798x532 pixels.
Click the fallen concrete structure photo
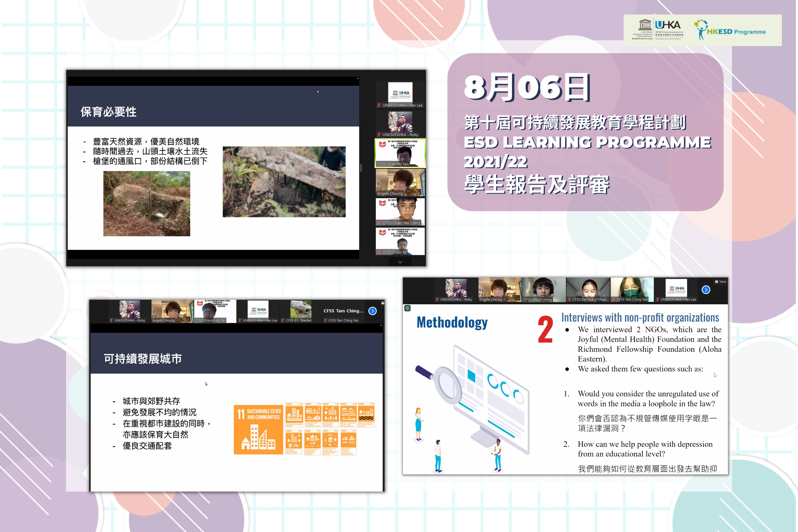pos(284,182)
